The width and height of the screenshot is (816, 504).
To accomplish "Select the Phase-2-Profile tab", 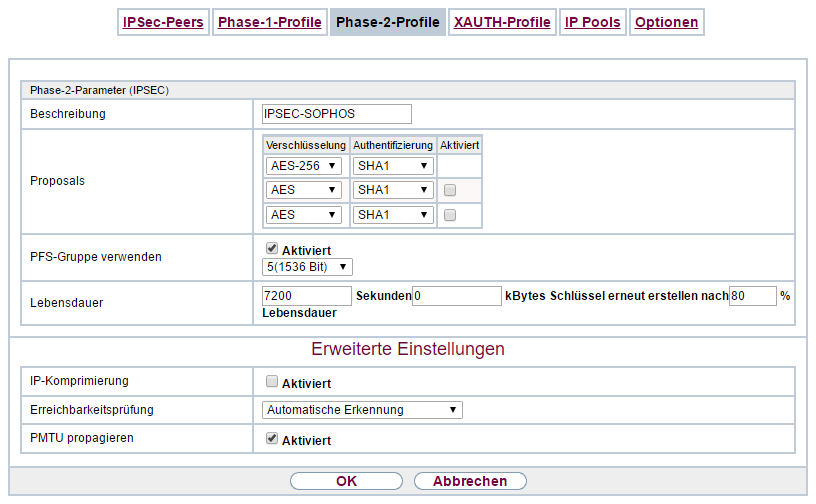I will pyautogui.click(x=388, y=22).
